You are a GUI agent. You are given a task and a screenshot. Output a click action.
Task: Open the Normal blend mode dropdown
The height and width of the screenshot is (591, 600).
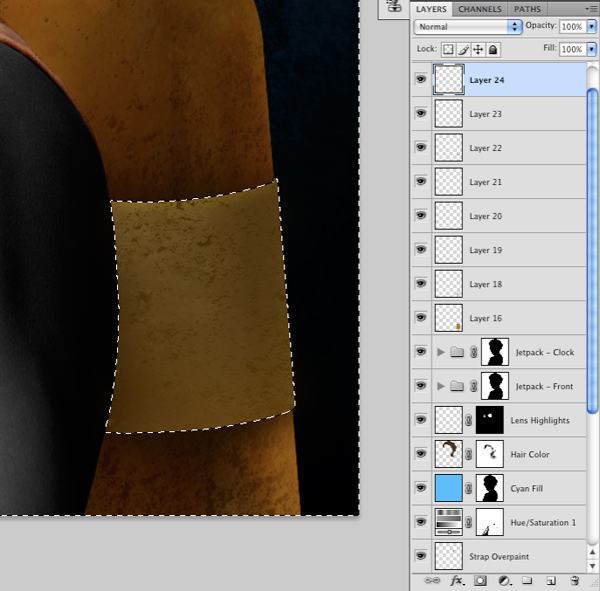tap(468, 26)
